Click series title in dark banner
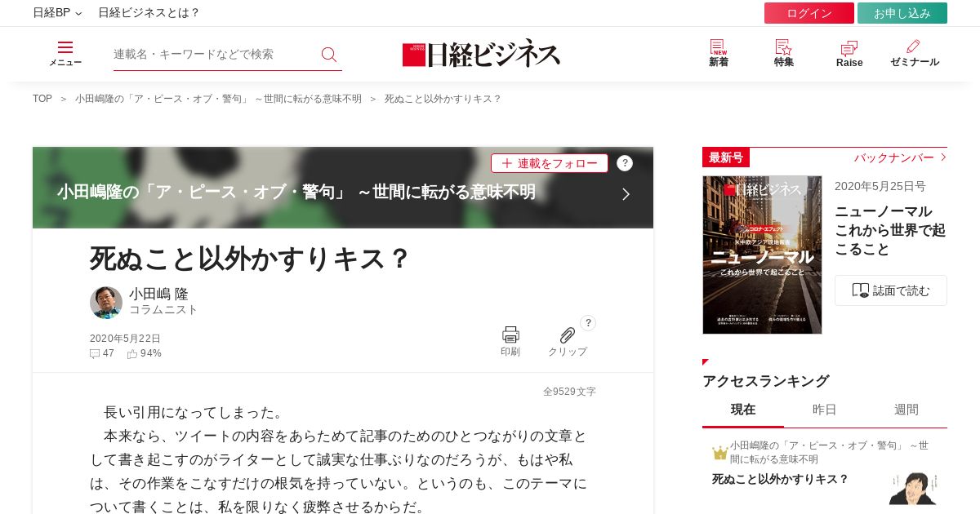This screenshot has height=514, width=980. (296, 192)
